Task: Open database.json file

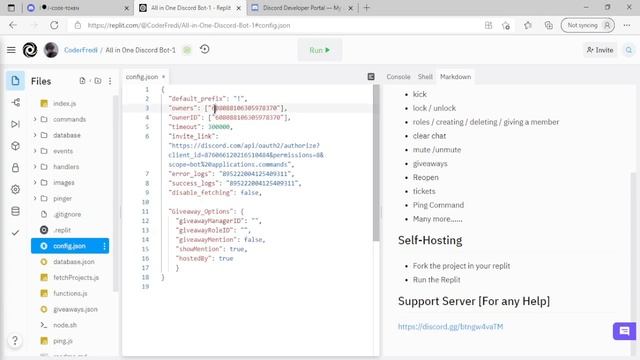Action: point(74,262)
